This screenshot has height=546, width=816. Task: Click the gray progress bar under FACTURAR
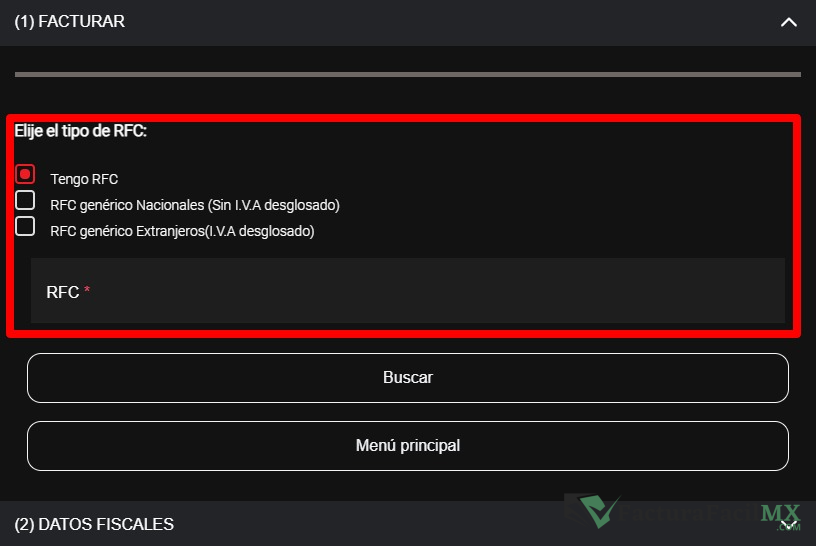(408, 74)
